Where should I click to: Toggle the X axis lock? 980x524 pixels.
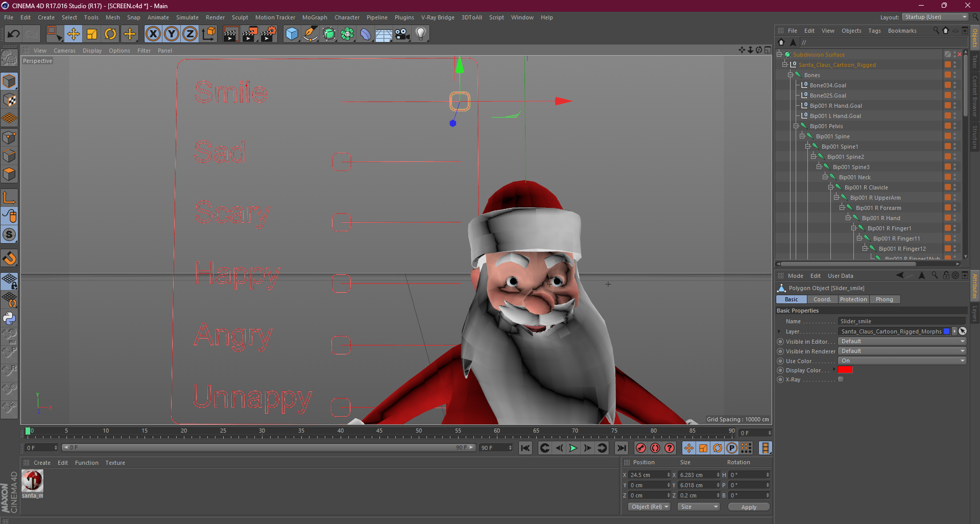(153, 34)
